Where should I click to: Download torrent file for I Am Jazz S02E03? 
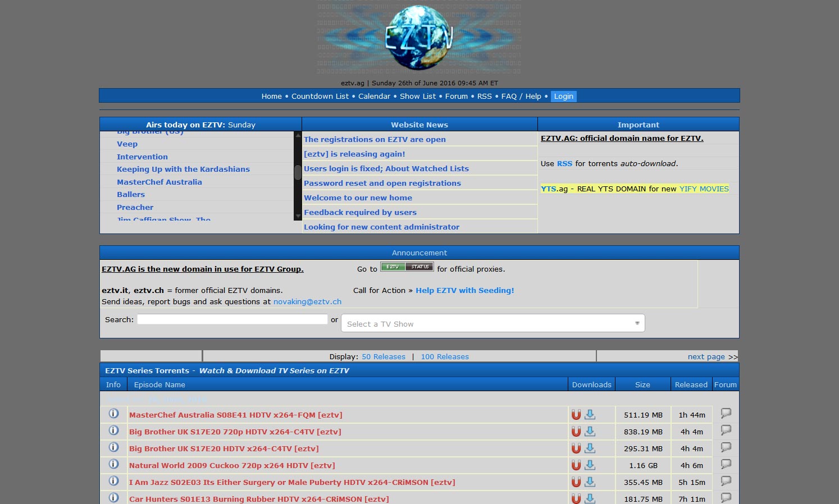[590, 482]
